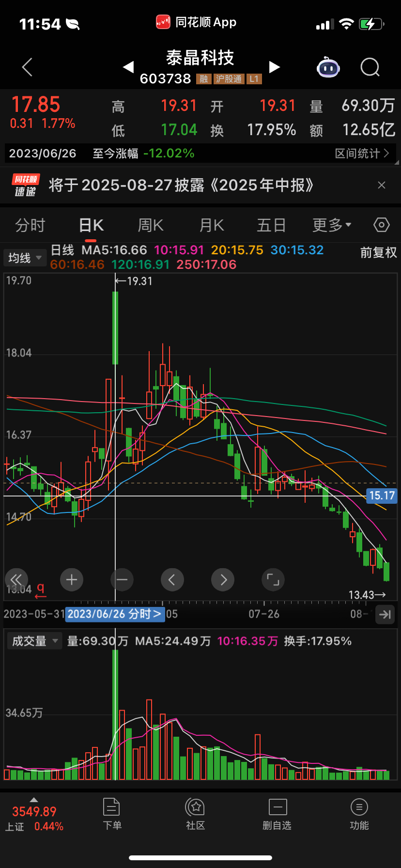401x868 pixels.
Task: Tap stock name 泰晶科技 title
Action: (x=200, y=58)
